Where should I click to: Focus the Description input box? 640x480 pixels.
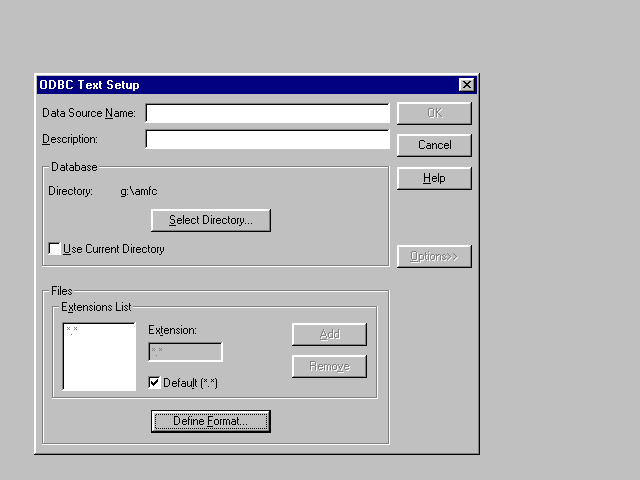pos(267,139)
